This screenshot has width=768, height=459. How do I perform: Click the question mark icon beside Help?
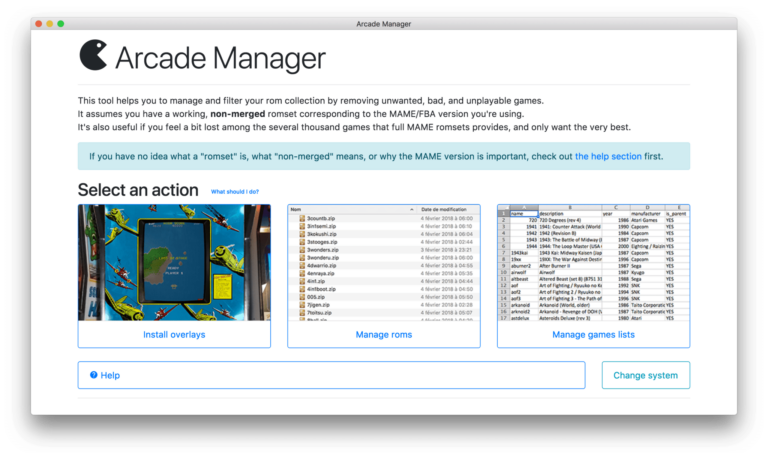(x=93, y=375)
